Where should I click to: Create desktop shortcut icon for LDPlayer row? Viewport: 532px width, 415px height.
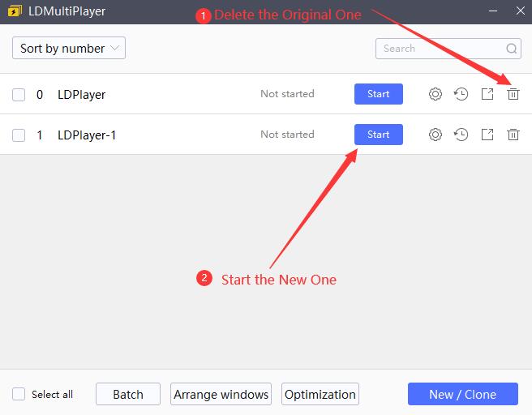coord(487,94)
